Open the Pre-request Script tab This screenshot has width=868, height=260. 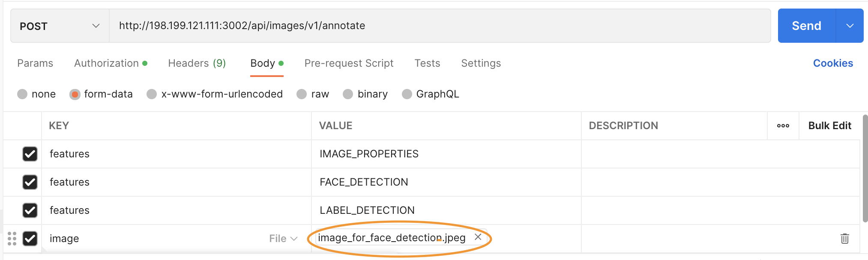click(349, 63)
